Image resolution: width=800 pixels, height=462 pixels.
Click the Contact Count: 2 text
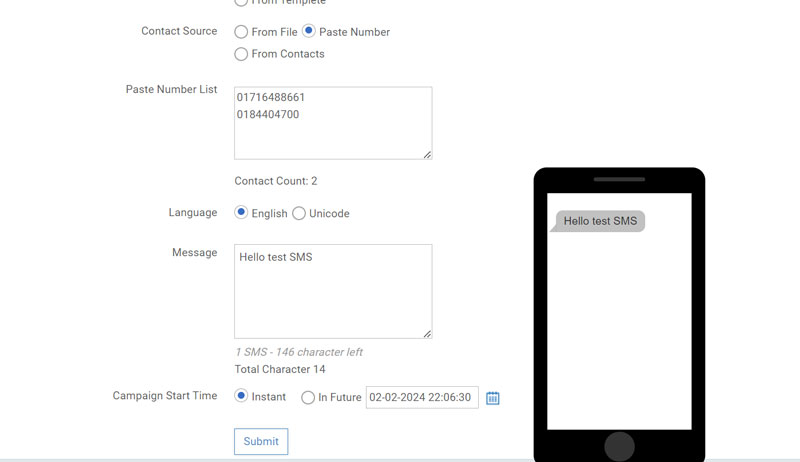[276, 181]
